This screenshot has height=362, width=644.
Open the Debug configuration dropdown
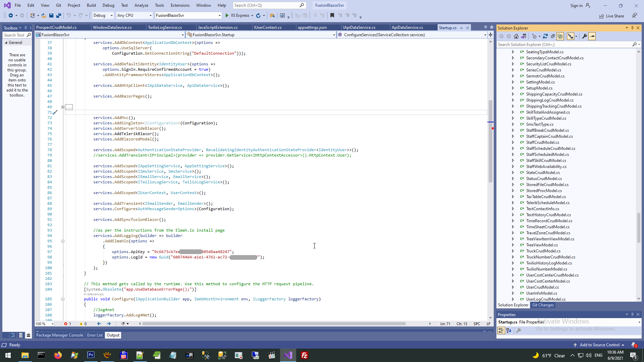(x=103, y=15)
